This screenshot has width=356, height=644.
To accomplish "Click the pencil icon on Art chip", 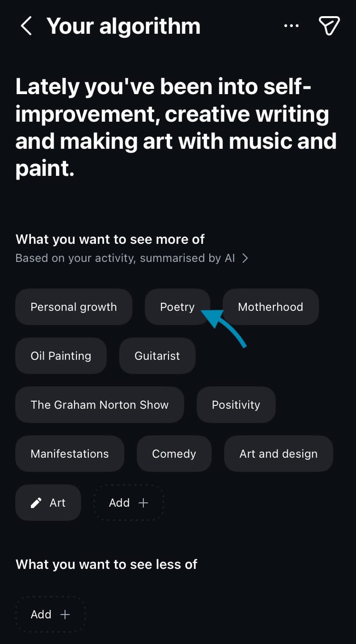I will tap(36, 503).
